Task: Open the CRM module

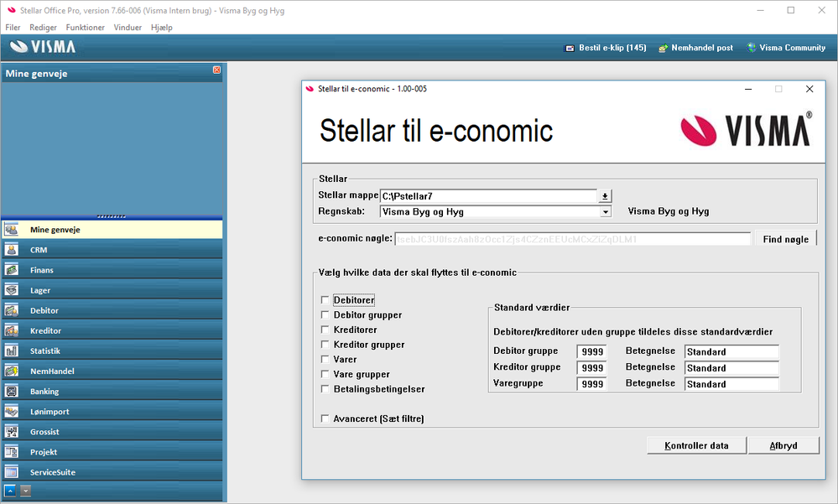Action: [x=112, y=250]
